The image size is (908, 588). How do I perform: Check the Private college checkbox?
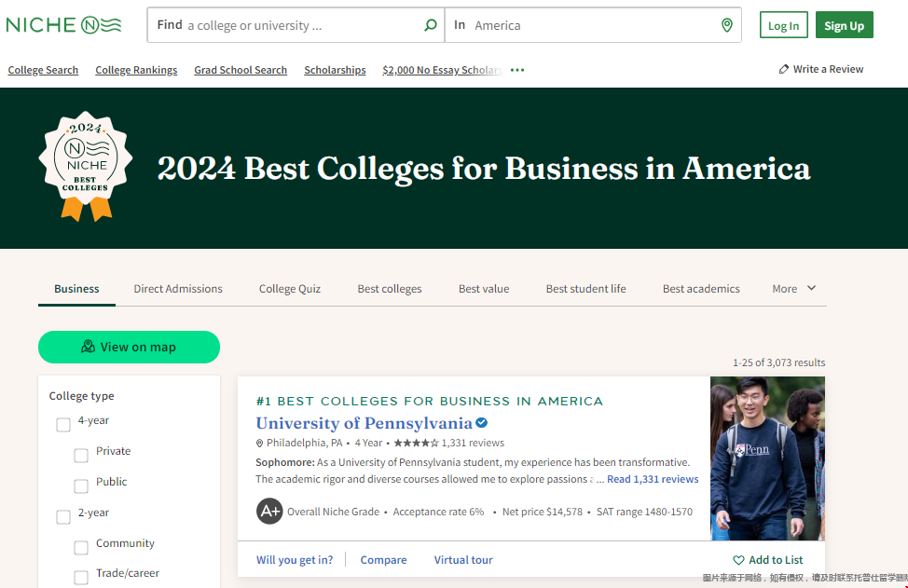81,456
